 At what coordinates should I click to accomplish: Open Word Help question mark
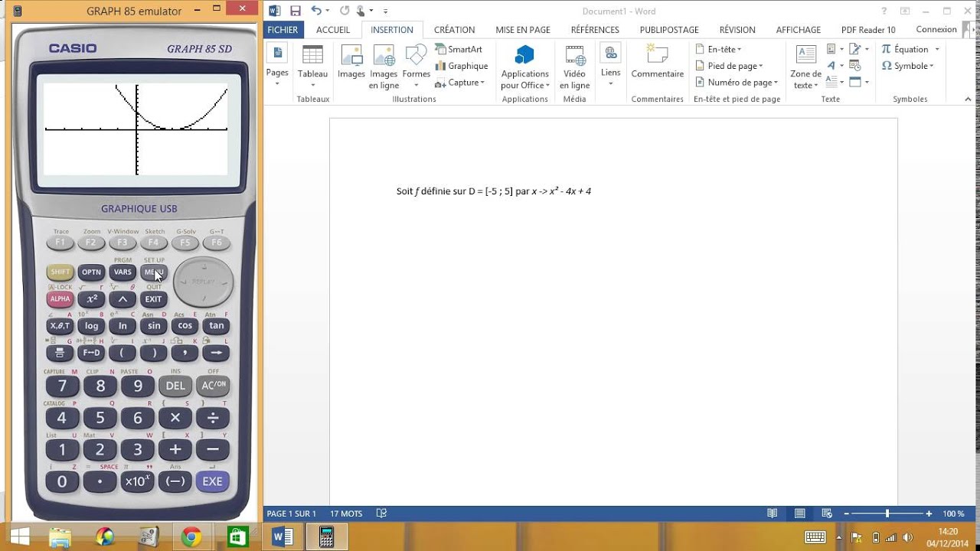(x=884, y=11)
